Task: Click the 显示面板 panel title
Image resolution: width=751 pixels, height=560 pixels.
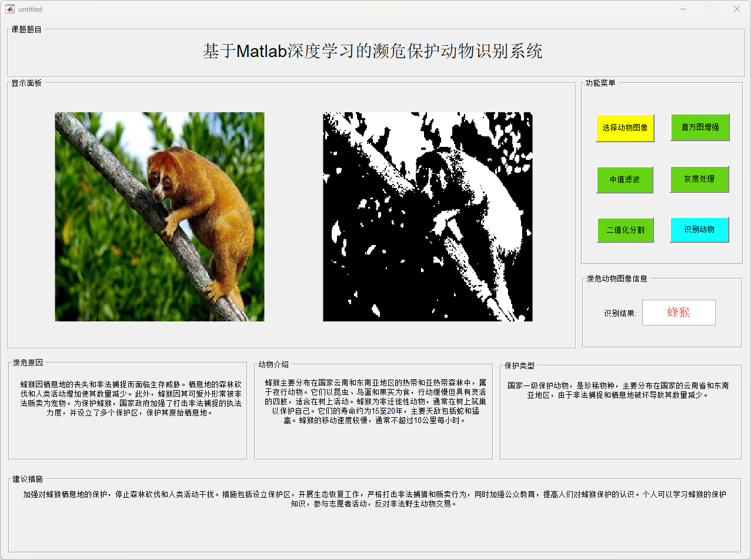Action: [x=26, y=83]
